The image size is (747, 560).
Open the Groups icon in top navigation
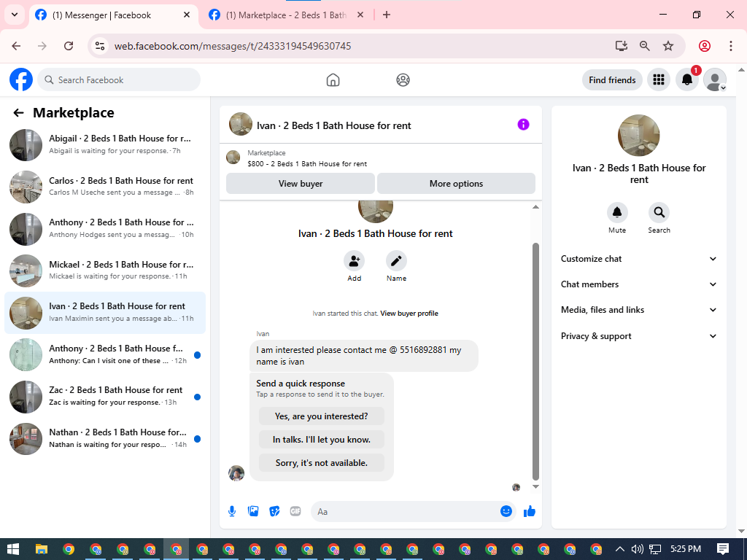(403, 80)
